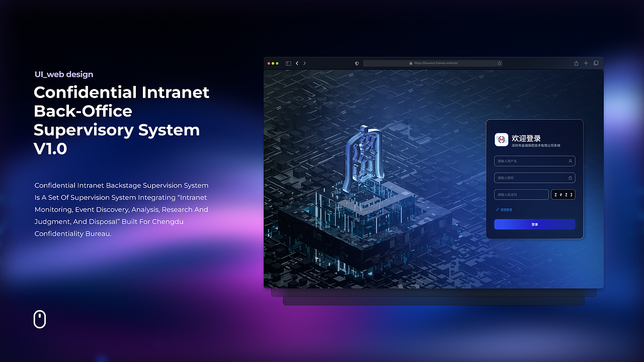
Task: Add a new tab with plus icon
Action: coord(586,63)
